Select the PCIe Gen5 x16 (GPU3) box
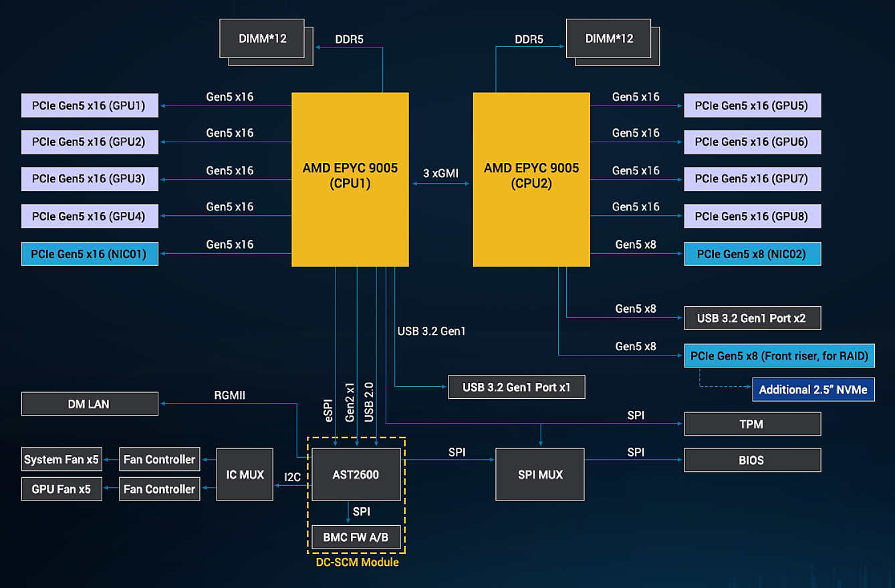Screen dimensions: 895x588 point(90,179)
